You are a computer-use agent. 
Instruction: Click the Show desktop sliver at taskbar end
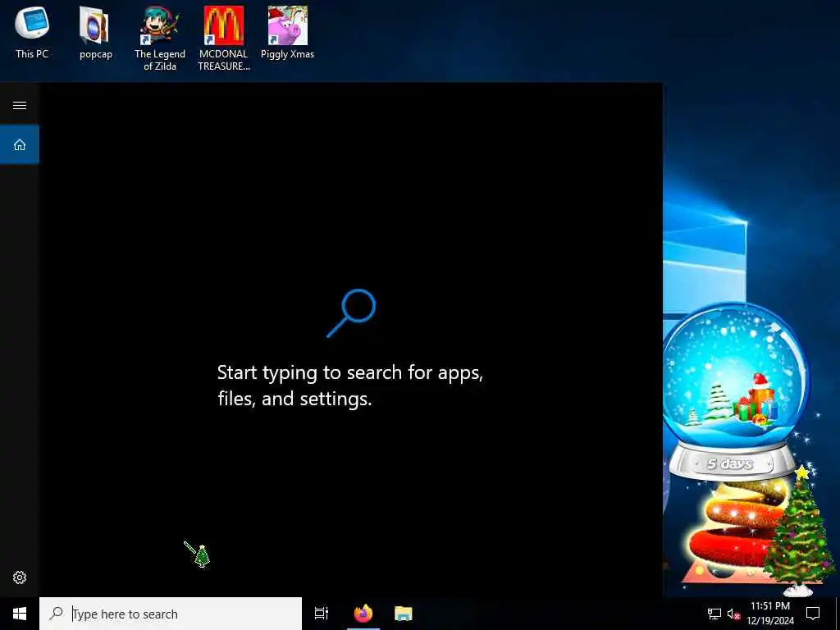(838, 614)
